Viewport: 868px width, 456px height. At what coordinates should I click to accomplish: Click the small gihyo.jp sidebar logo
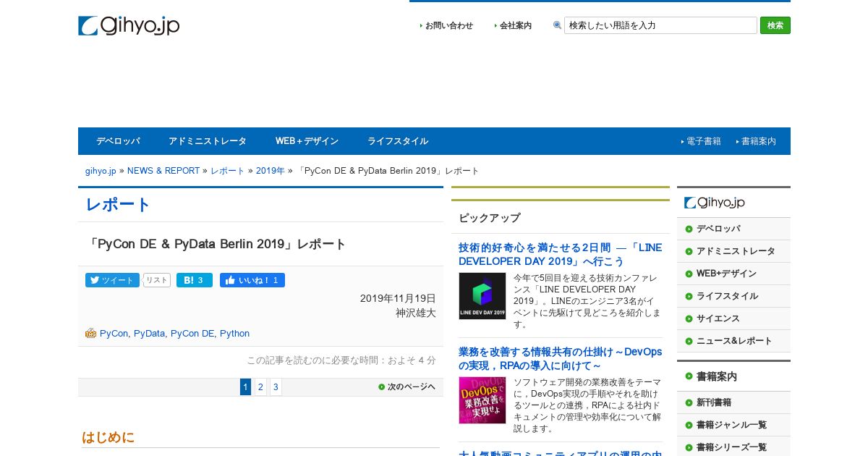pos(714,203)
